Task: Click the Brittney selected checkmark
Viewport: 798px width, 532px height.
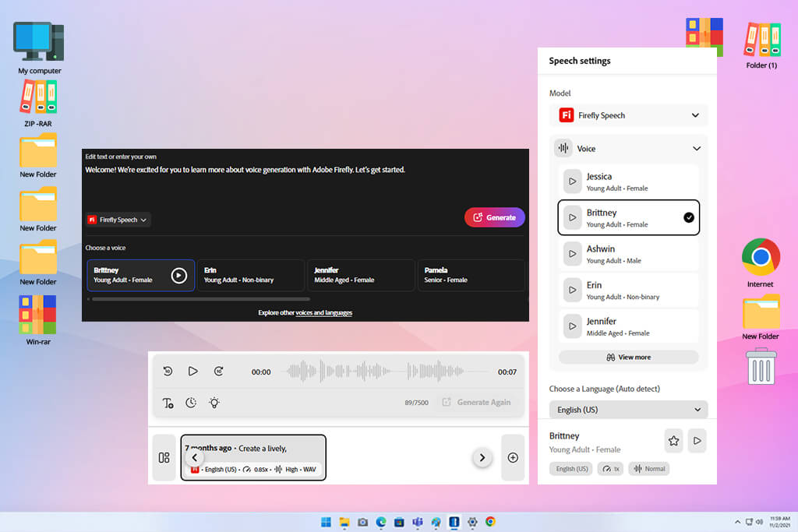Action: [689, 217]
